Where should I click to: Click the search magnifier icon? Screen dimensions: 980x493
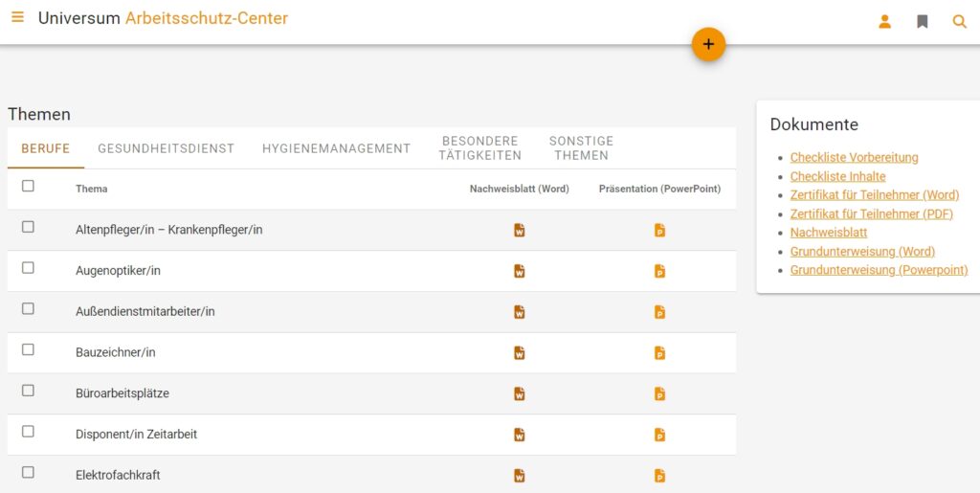(959, 21)
